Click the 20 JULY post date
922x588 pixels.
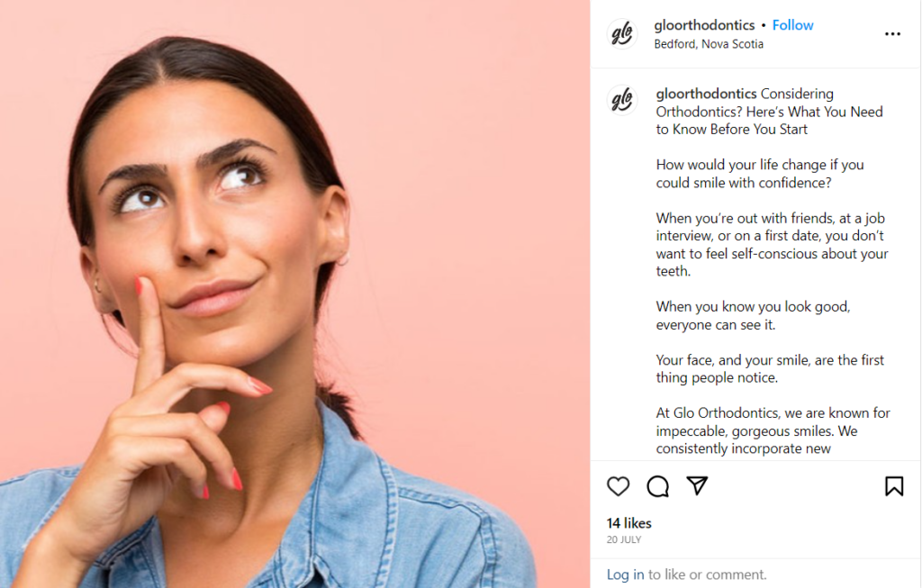pos(624,539)
